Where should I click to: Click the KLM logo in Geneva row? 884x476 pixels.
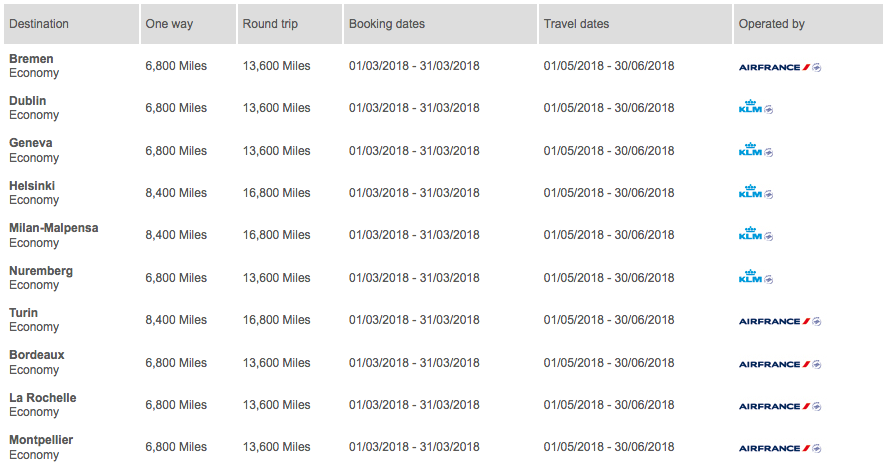tap(755, 151)
